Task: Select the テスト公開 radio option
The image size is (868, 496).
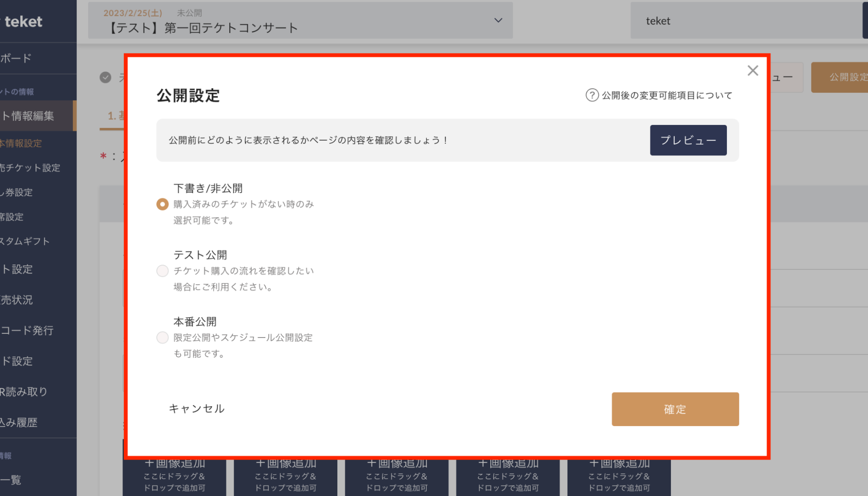Action: point(162,270)
